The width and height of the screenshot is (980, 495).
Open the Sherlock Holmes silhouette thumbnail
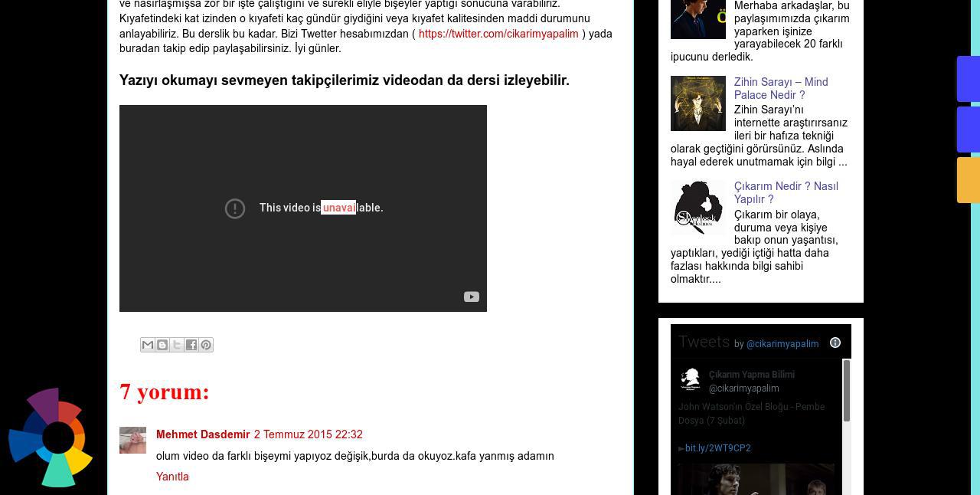(698, 208)
